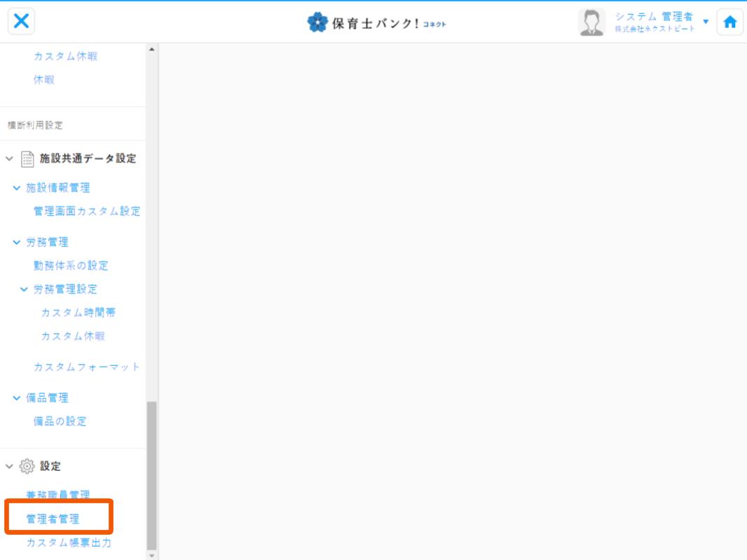Click the document icon beside 施設共通データ設定
Viewport: 747px width, 560px height.
click(x=27, y=159)
